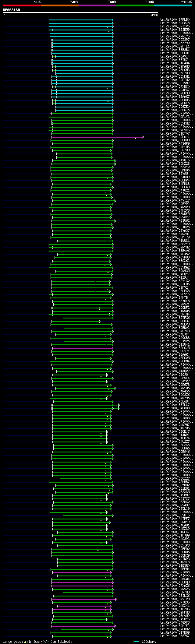Select hit label UniRef100_B4FAA0
The width and height of the screenshot is (195, 644).
175,408
